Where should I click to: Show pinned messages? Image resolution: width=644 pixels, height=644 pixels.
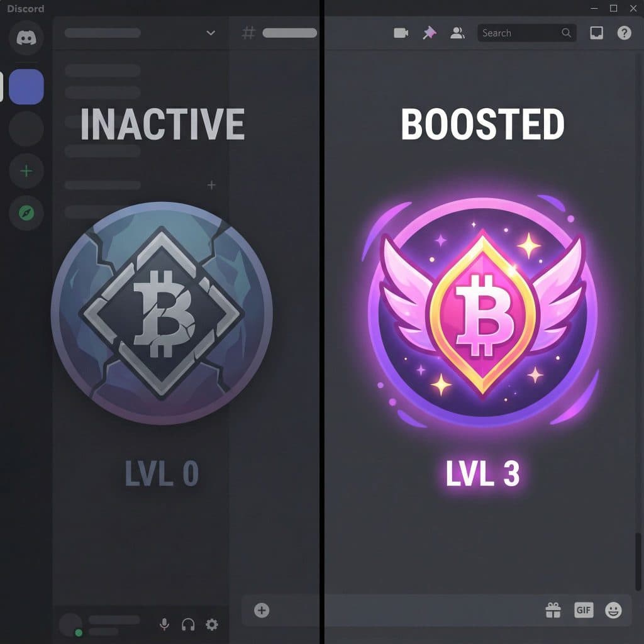tap(430, 33)
